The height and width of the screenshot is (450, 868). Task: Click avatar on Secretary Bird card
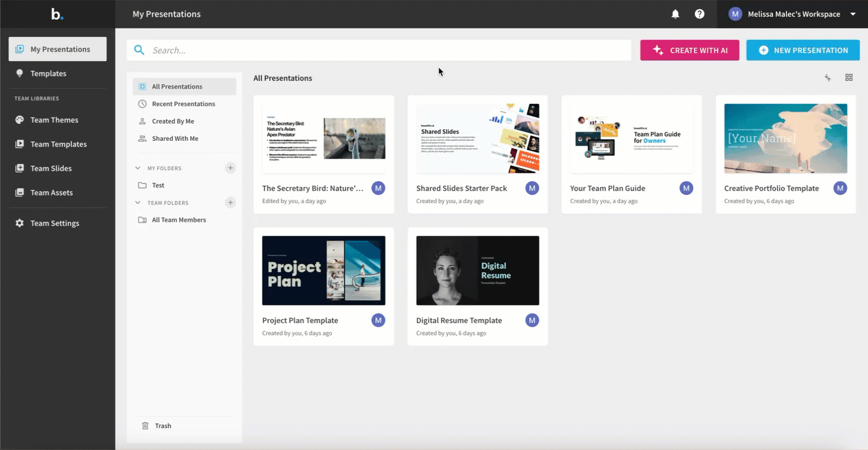coord(378,188)
